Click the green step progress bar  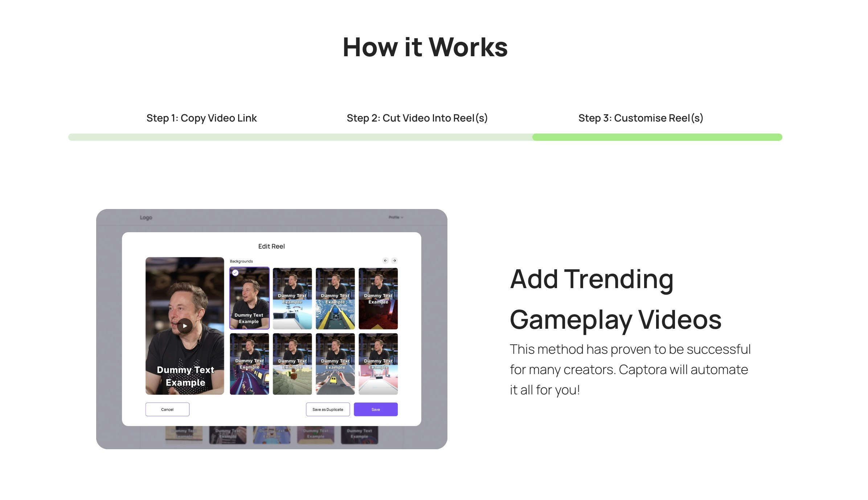click(657, 137)
